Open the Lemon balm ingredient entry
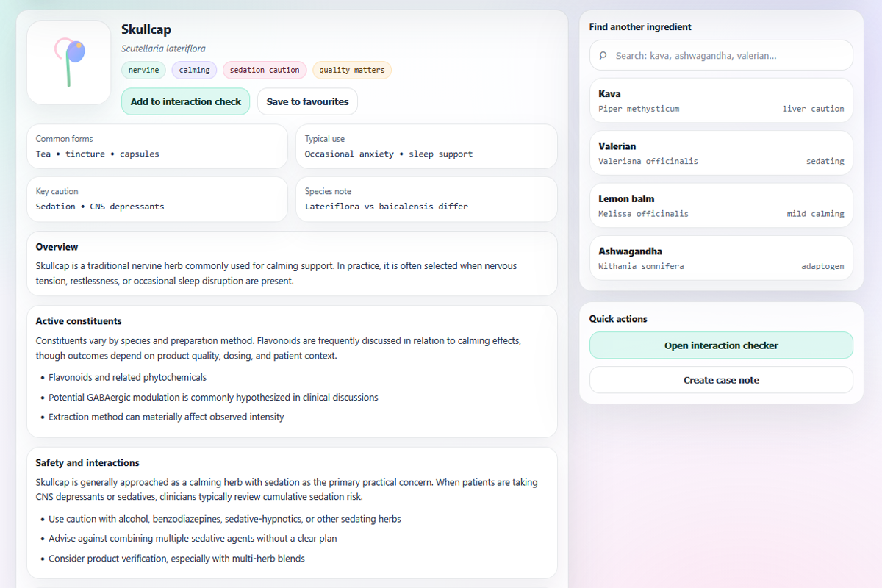This screenshot has height=588, width=882. point(721,206)
